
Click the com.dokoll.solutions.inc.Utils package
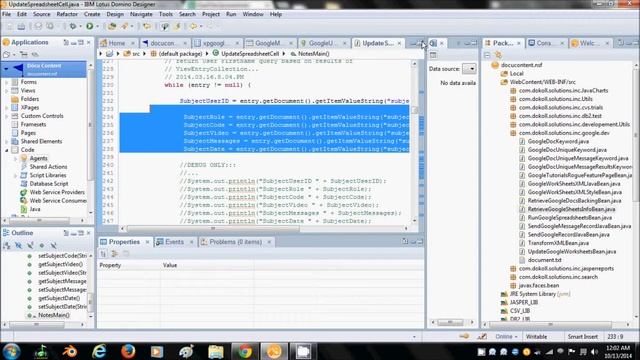pyautogui.click(x=556, y=99)
